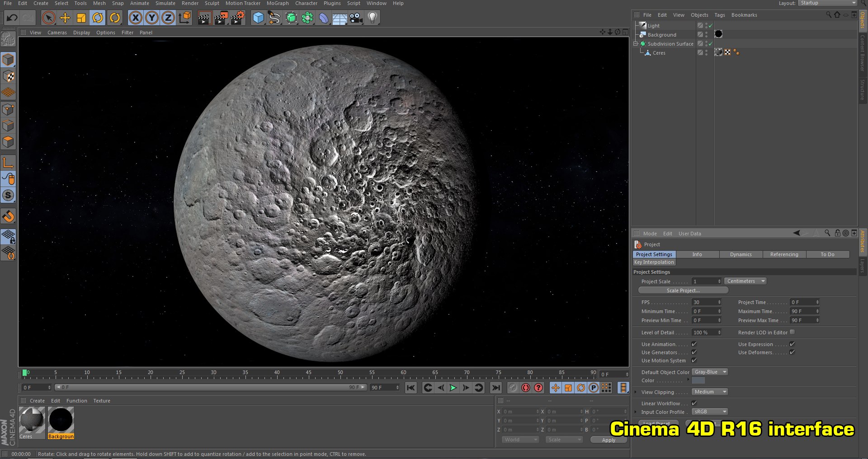Open the Key Interpolation tab
This screenshot has width=868, height=459.
[654, 262]
